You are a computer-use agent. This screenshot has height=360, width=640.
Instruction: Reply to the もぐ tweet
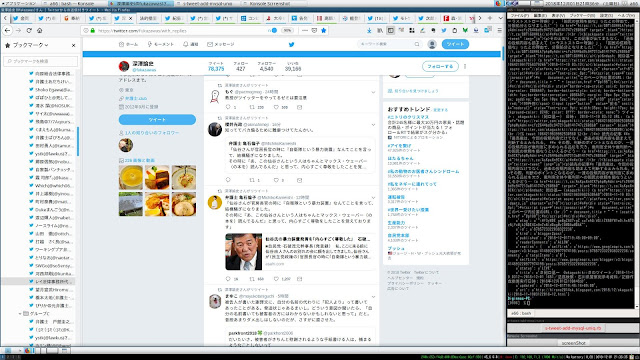228,107
